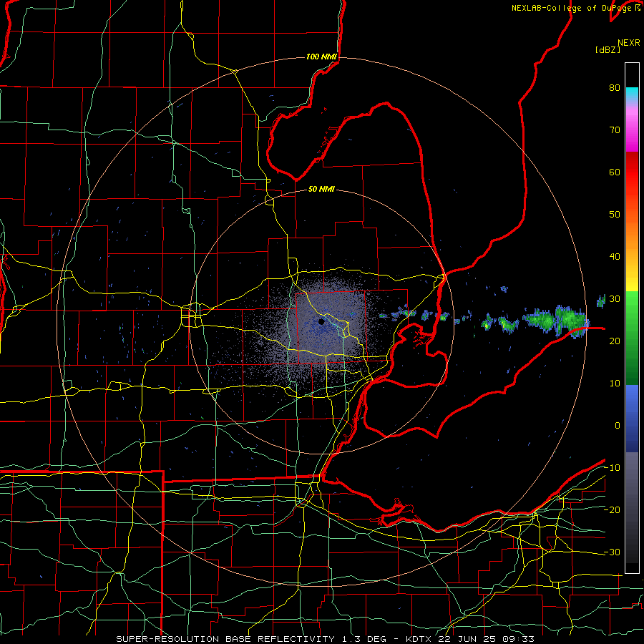Image resolution: width=644 pixels, height=644 pixels.
Task: Click the 20 value on the dBZ scale
Action: click(x=615, y=341)
